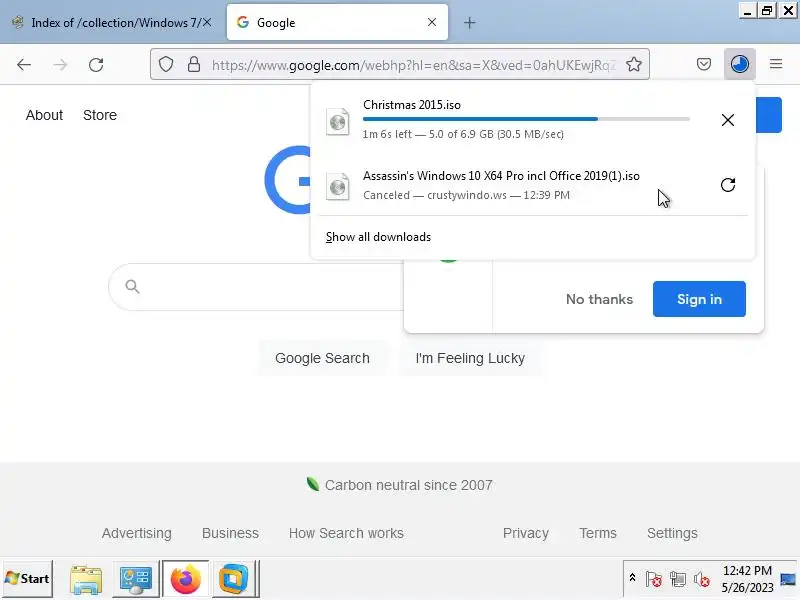800x600 pixels.
Task: Click the Christmas 2015.iso file name
Action: (412, 105)
